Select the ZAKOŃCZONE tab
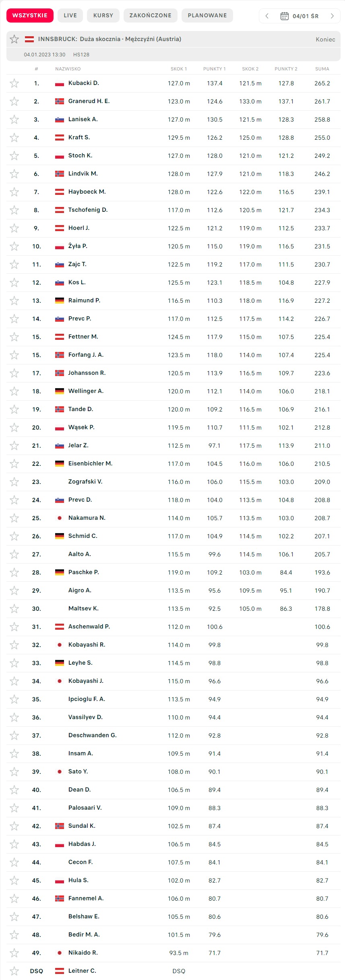The height and width of the screenshot is (980, 345). (150, 15)
